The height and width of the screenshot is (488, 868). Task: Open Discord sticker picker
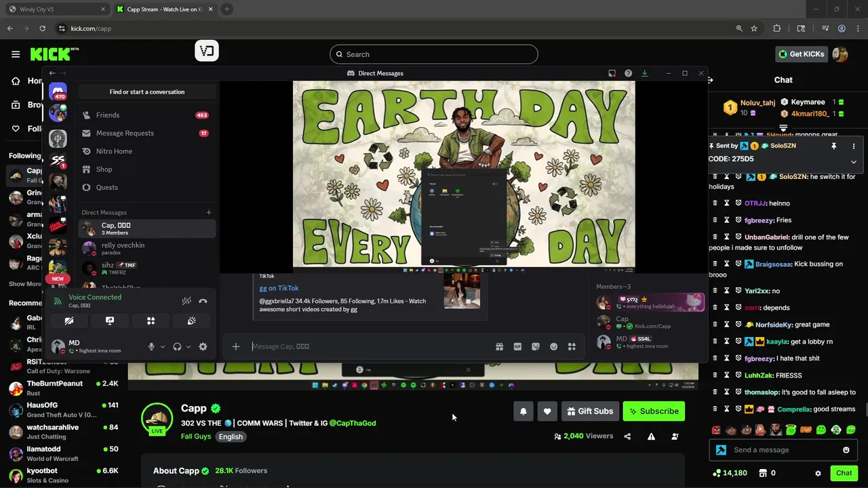click(536, 346)
